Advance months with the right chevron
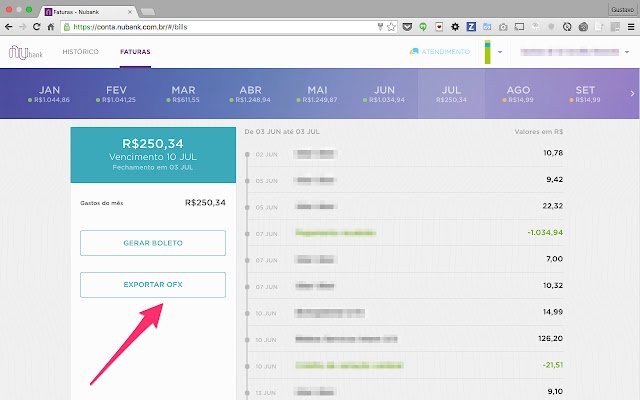This screenshot has height=400, width=640. tap(632, 93)
